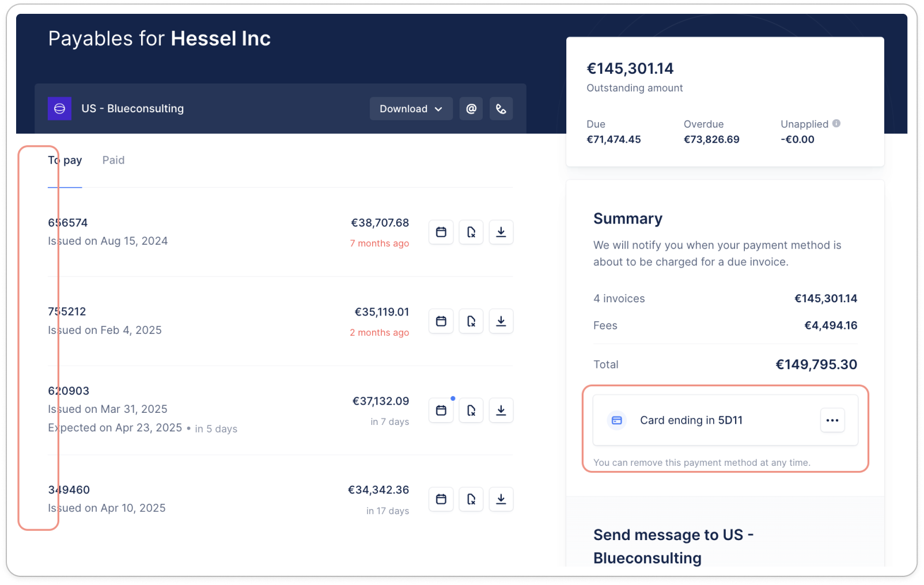Click 'Expected on Apr 23, 2025' text
The width and height of the screenshot is (924, 585).
(x=115, y=428)
